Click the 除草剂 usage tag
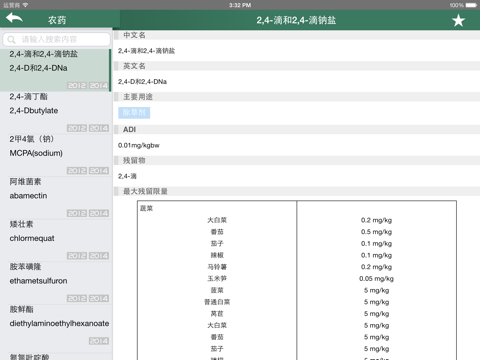 click(134, 113)
